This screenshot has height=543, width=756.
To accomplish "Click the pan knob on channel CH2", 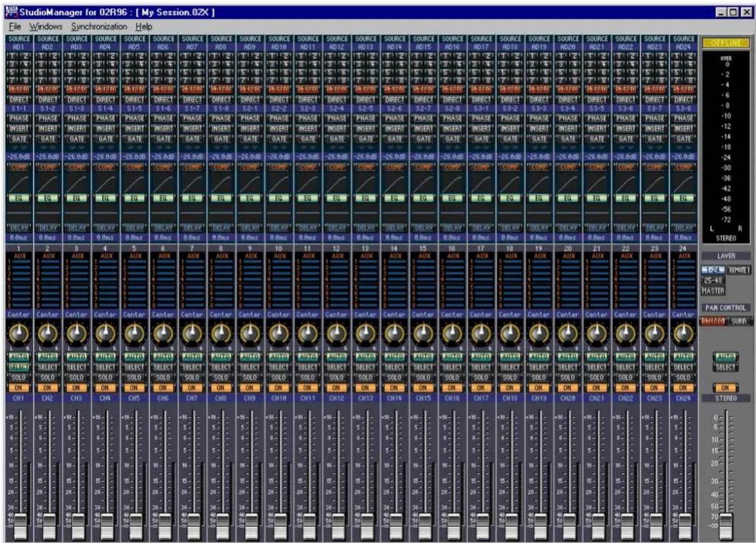I will (x=48, y=334).
